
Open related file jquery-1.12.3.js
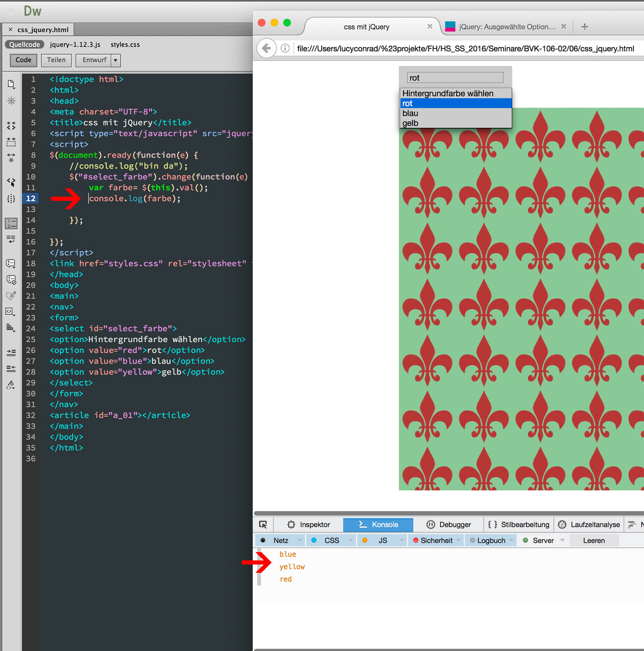tap(75, 44)
